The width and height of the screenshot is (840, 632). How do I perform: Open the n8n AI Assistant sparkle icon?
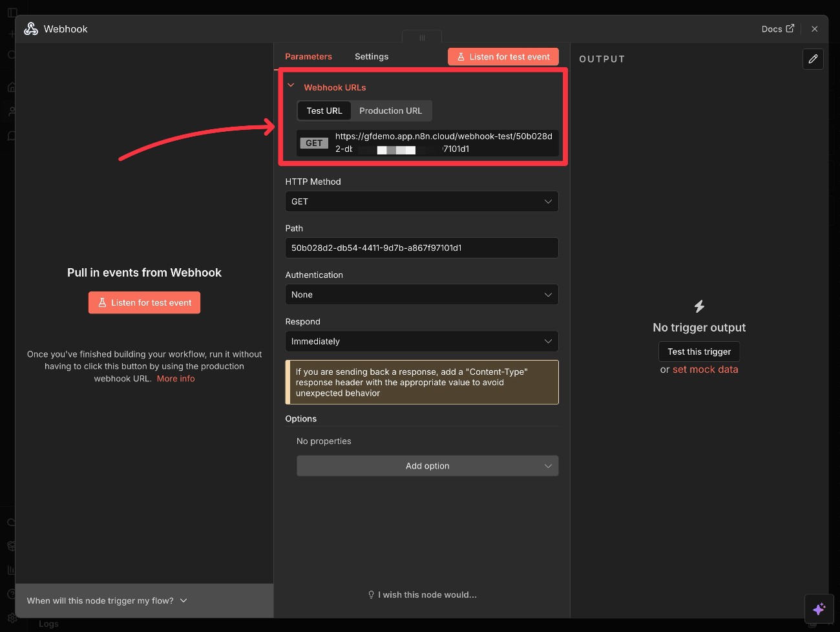819,609
